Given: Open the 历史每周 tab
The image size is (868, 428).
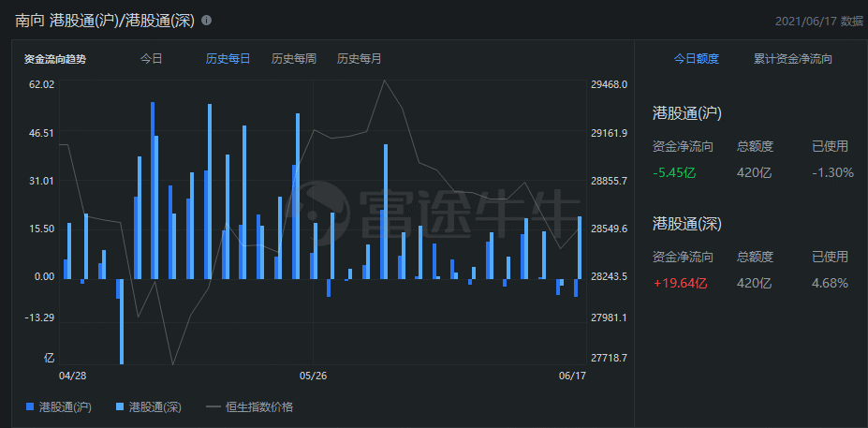Looking at the screenshot, I should pyautogui.click(x=293, y=59).
